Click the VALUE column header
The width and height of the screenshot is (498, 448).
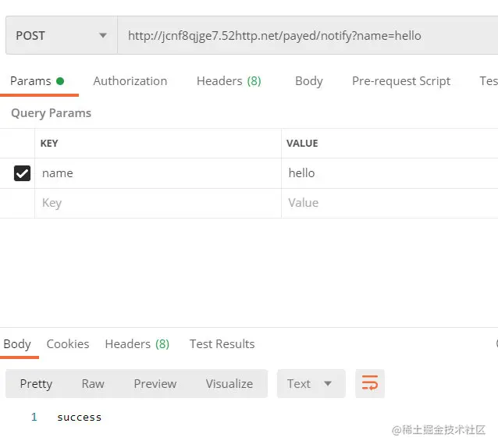302,143
